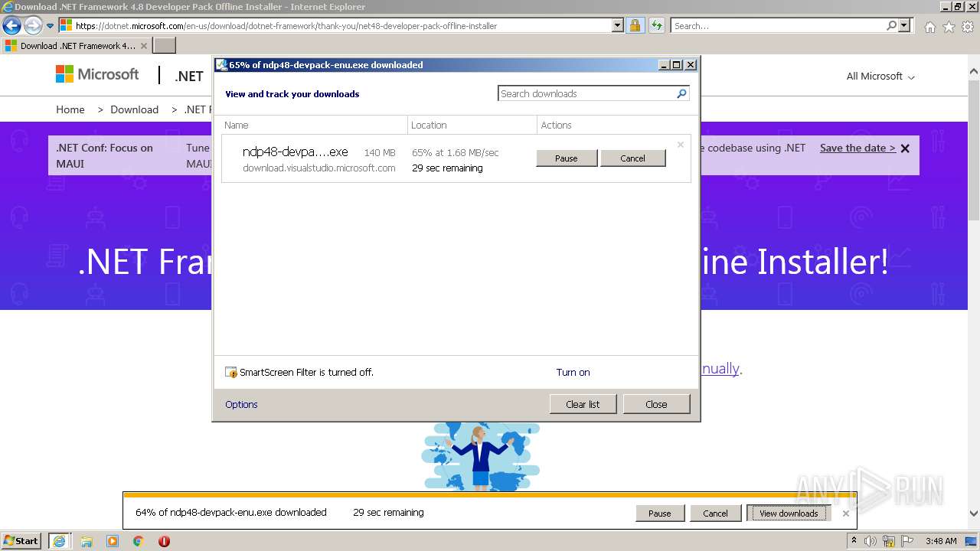The image size is (980, 551).
Task: Click the View downloads button
Action: point(789,514)
